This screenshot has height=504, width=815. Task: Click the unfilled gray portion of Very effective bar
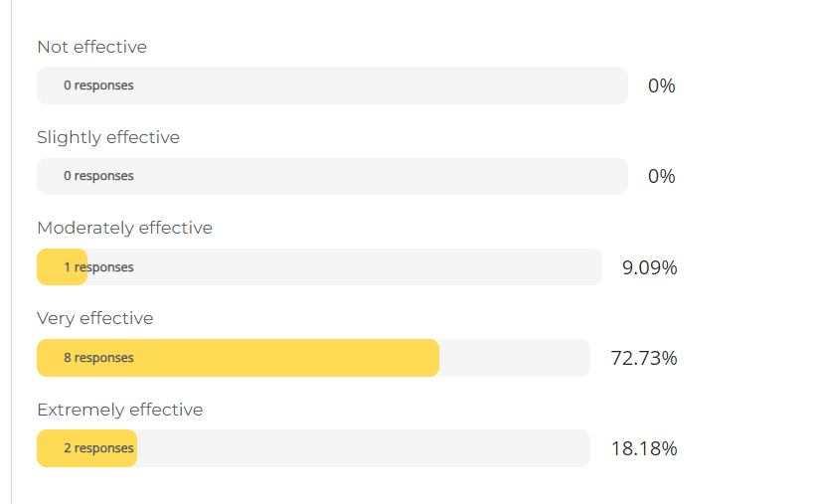pos(514,358)
